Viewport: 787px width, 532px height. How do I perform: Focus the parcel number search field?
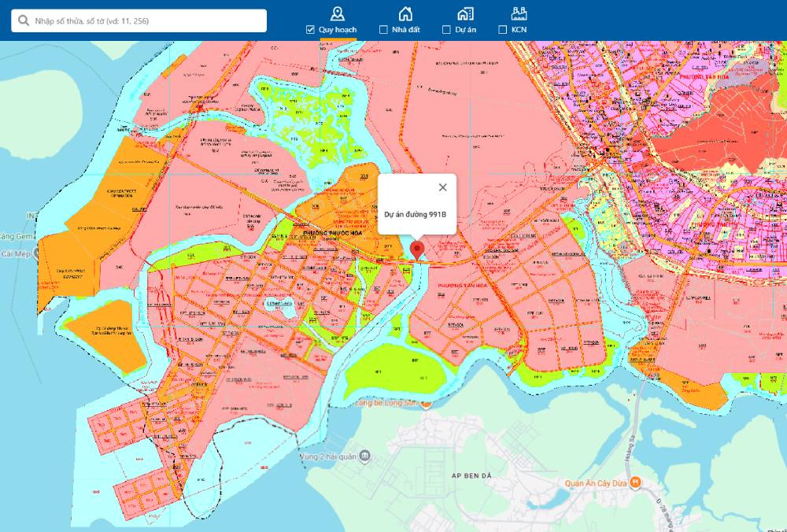click(146, 20)
